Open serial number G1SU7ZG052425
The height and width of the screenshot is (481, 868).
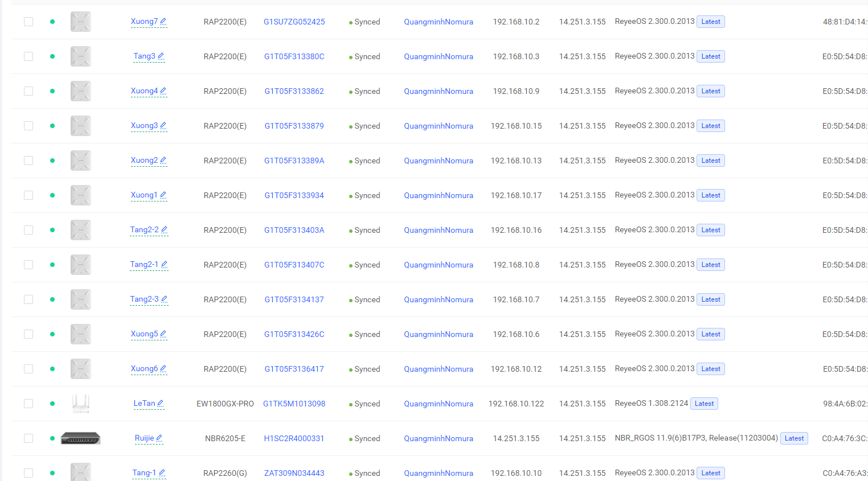point(294,22)
